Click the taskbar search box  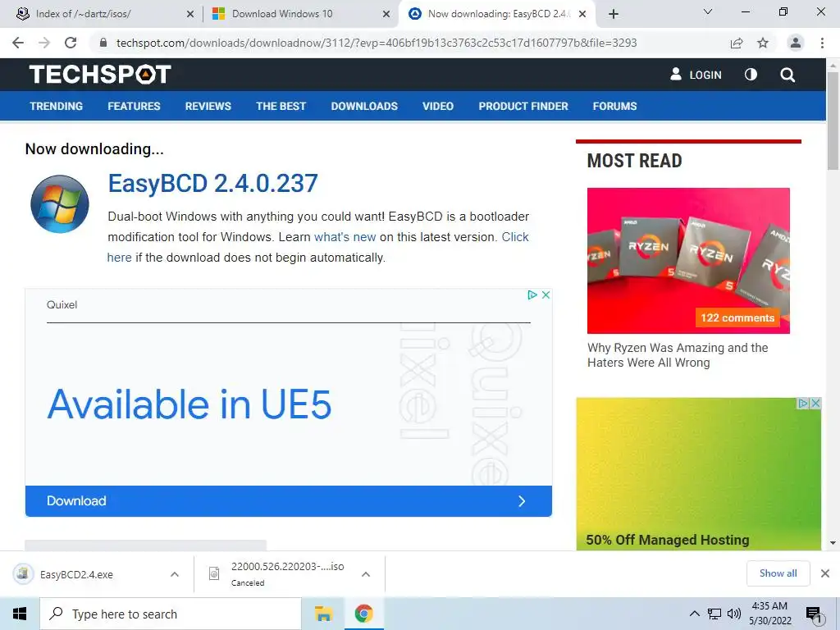coord(171,614)
